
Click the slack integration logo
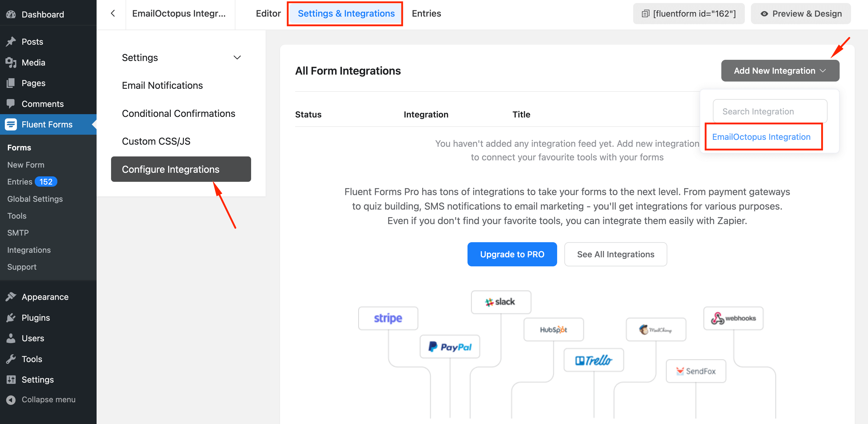[x=501, y=302]
